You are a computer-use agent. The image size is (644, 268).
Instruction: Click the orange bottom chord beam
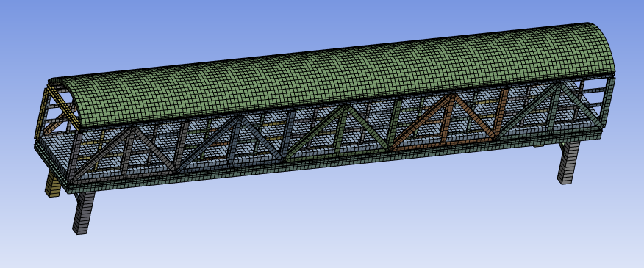coord(443,144)
